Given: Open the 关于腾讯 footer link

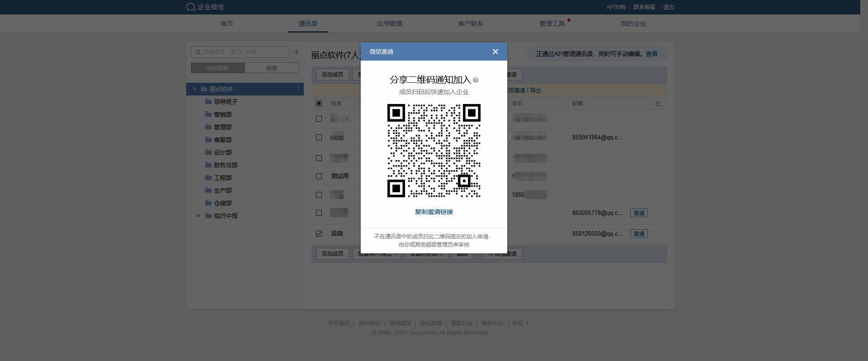Looking at the screenshot, I should click(x=339, y=323).
